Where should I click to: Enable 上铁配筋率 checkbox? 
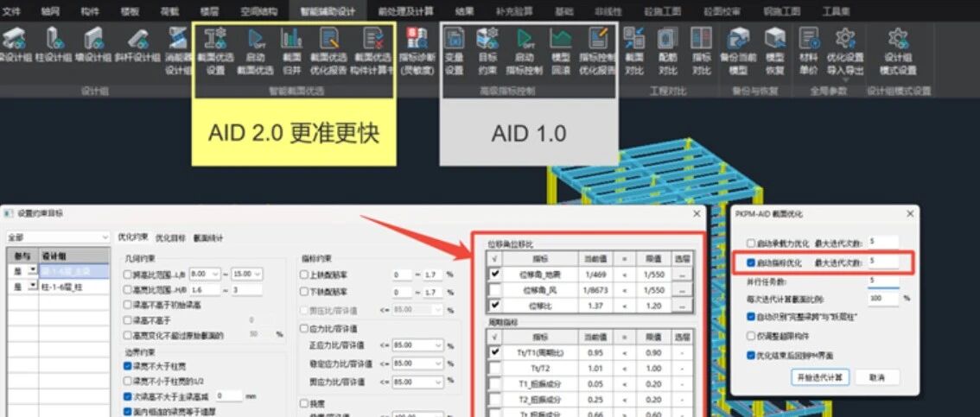[x=305, y=275]
